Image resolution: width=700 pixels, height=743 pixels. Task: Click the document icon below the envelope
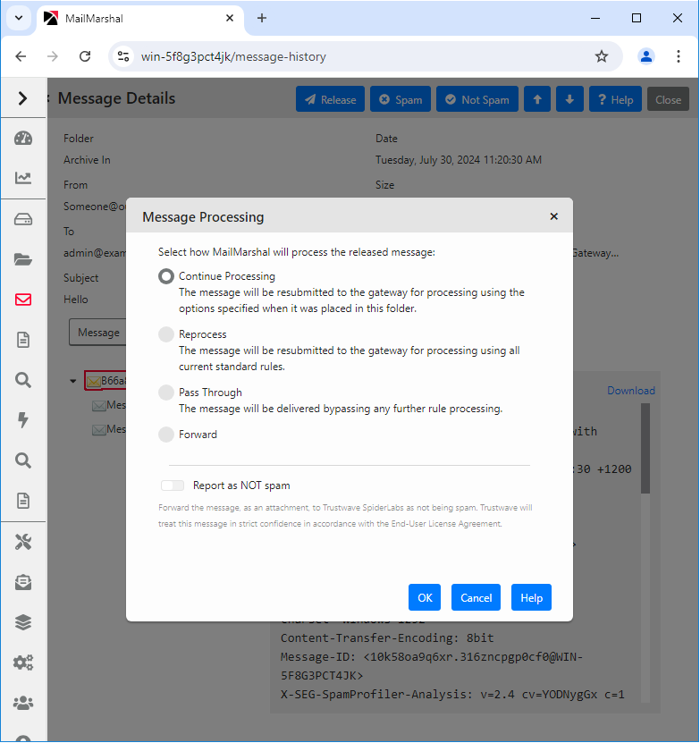(23, 340)
